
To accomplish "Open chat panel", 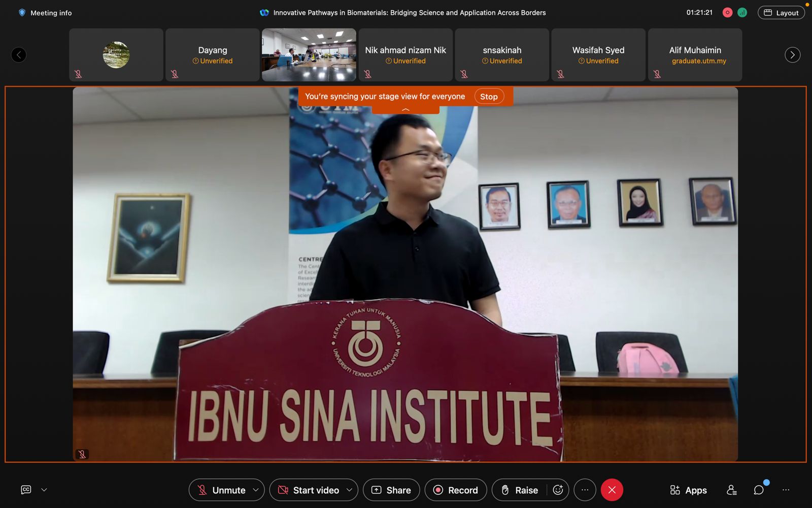I will [x=759, y=490].
